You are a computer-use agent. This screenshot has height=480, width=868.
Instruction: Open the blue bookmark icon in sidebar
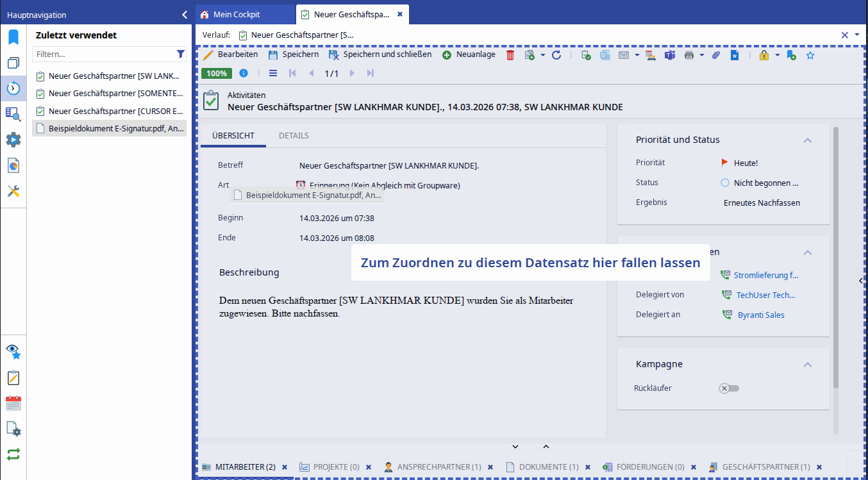[x=13, y=37]
